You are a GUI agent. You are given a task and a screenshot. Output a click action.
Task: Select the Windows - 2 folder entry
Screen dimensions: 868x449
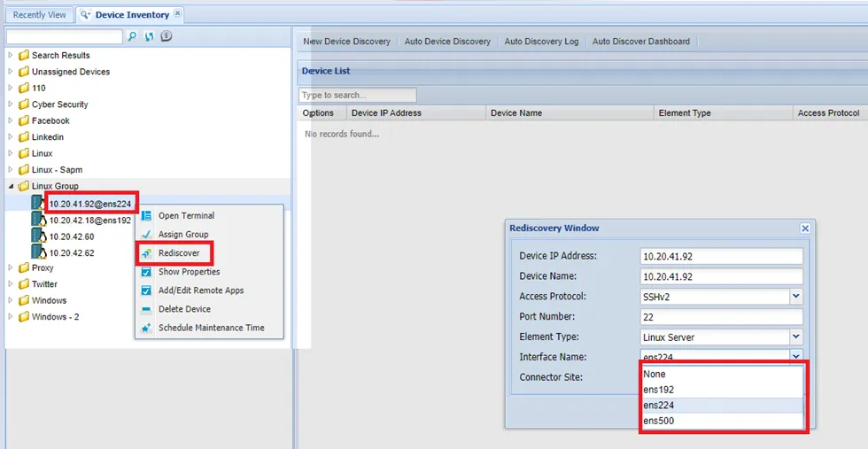(55, 317)
